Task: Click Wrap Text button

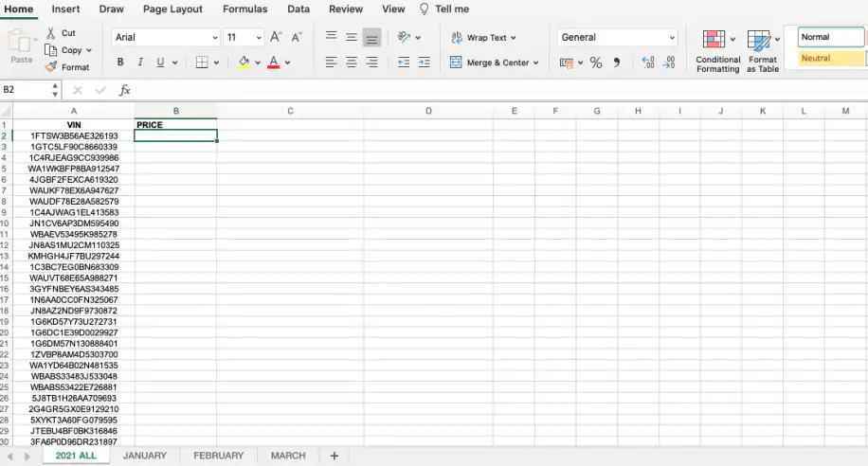Action: point(482,38)
